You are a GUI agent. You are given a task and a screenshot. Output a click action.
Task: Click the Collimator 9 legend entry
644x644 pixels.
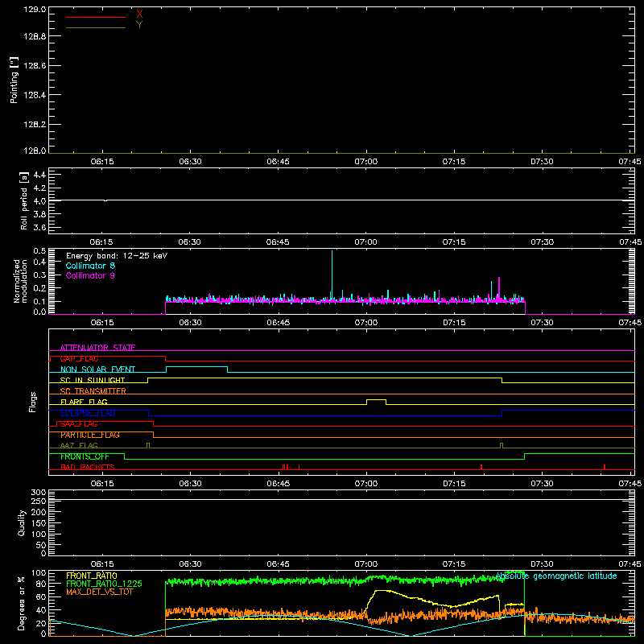tap(90, 275)
